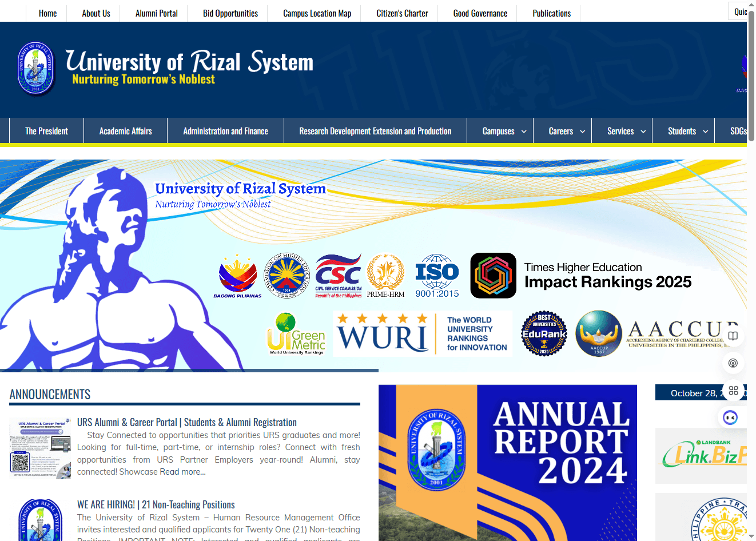Image resolution: width=756 pixels, height=541 pixels.
Task: Open Research Development Extension and Production
Action: 375,131
